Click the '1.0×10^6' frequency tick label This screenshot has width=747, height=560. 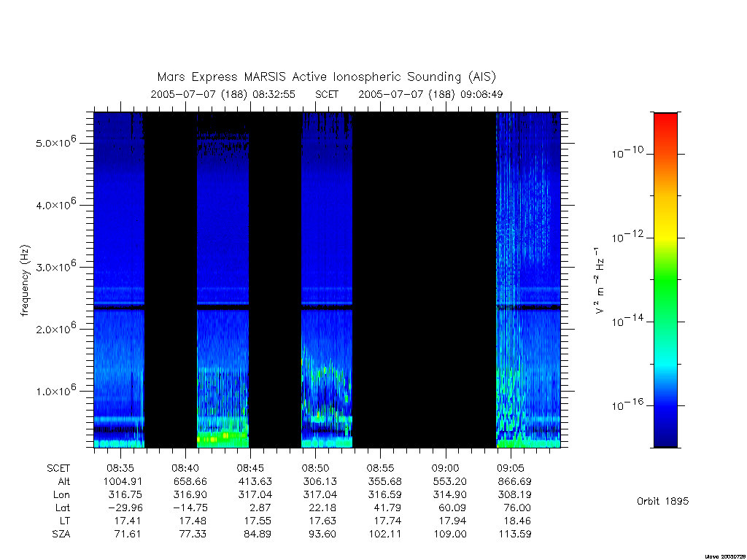point(55,389)
